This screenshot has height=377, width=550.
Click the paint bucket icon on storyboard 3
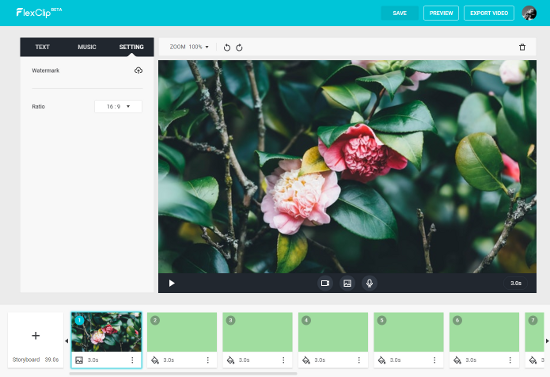tap(230, 360)
